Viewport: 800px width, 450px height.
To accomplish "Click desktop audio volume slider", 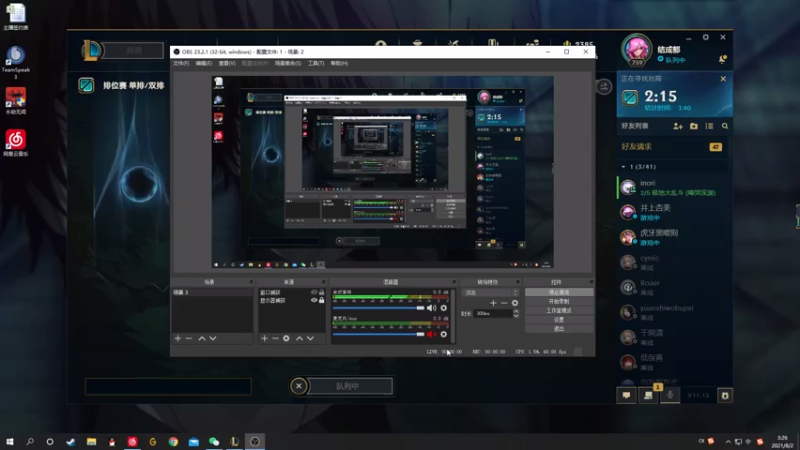I will pos(379,308).
